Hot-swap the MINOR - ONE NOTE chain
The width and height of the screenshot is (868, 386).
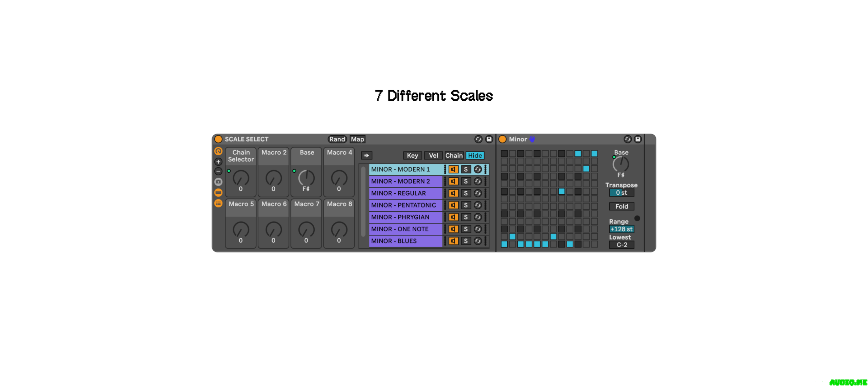(x=478, y=229)
